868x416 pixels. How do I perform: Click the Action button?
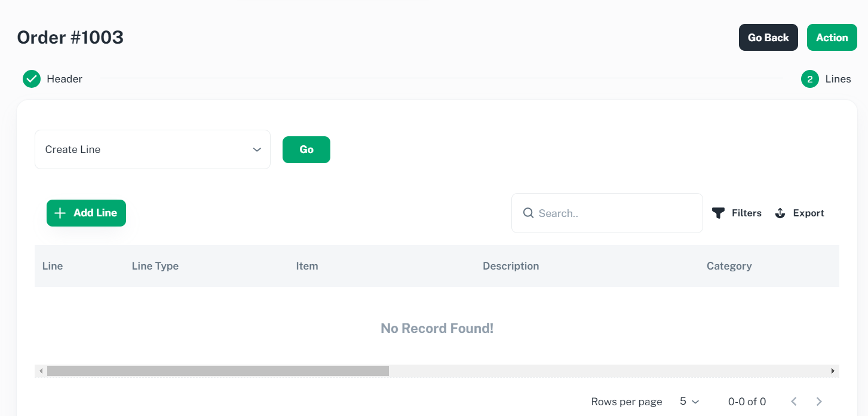[832, 37]
